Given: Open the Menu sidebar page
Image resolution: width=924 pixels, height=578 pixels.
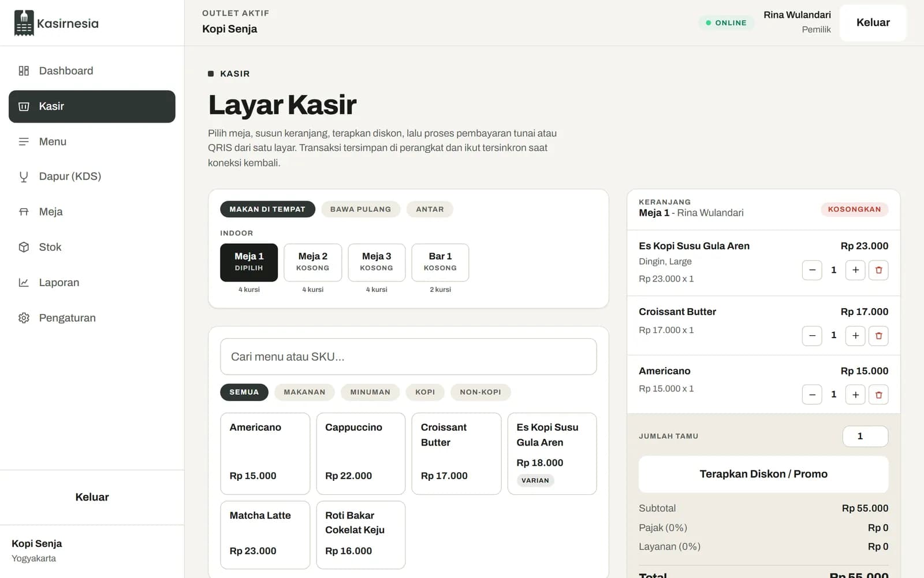Looking at the screenshot, I should pos(92,142).
